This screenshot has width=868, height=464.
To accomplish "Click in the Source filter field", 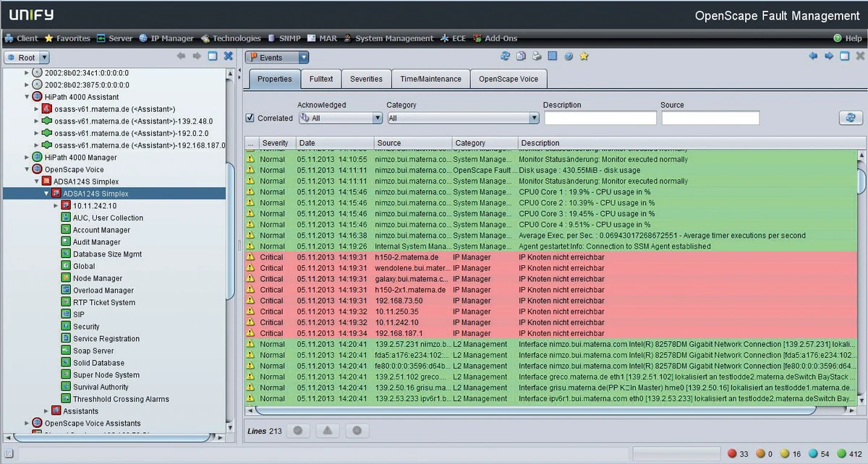I will coord(710,118).
